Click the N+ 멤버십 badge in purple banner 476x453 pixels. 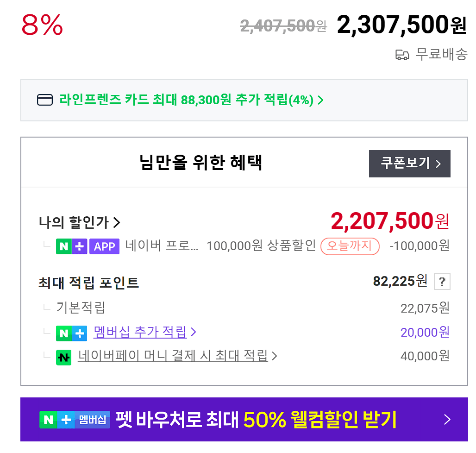pyautogui.click(x=75, y=419)
